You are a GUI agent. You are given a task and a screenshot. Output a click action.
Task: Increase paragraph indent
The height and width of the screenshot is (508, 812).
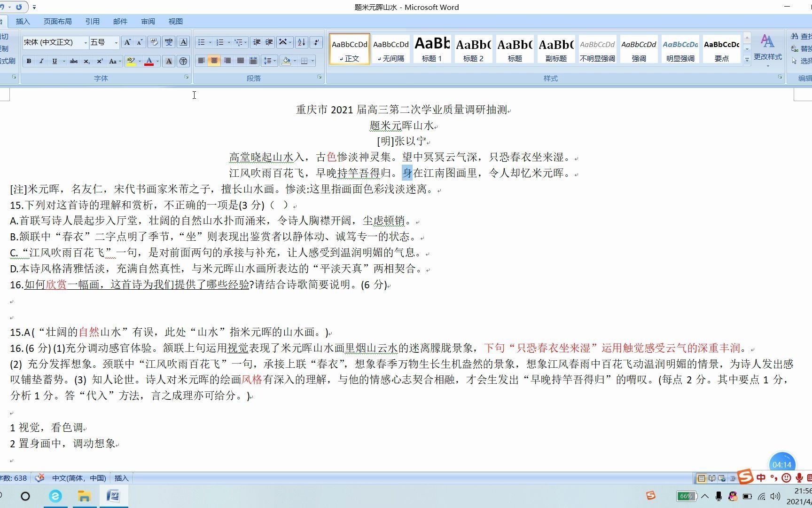[269, 42]
